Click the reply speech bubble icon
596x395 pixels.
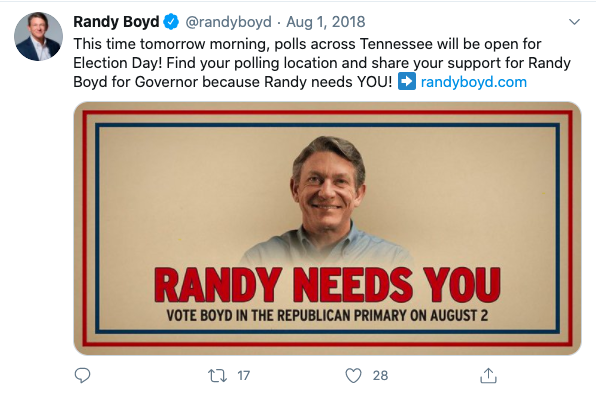[x=82, y=376]
